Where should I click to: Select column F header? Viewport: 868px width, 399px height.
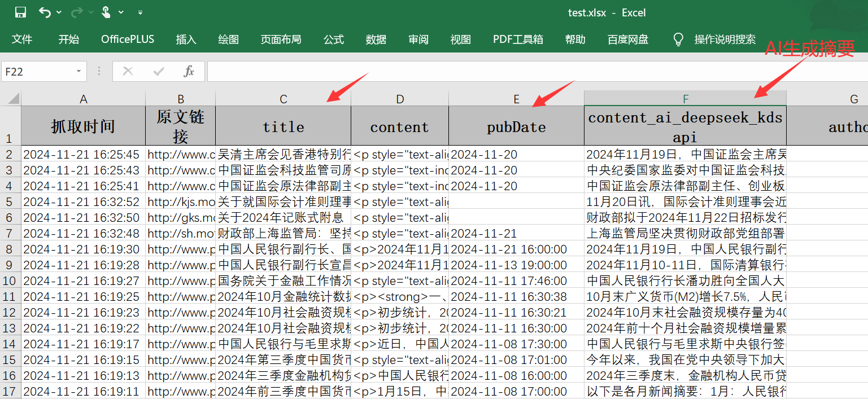pyautogui.click(x=685, y=99)
